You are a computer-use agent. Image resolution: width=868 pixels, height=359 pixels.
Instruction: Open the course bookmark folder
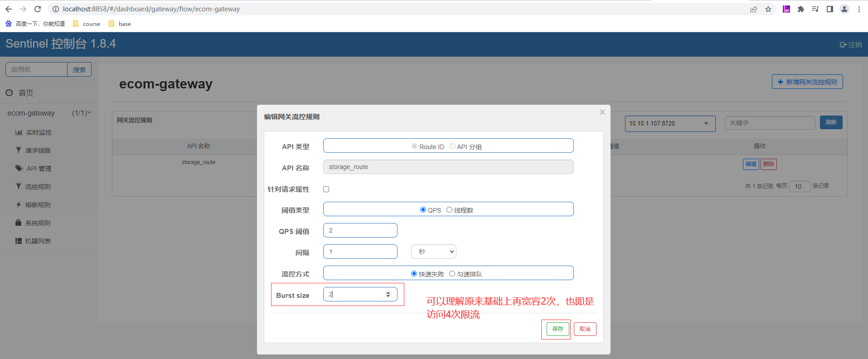pyautogui.click(x=87, y=24)
